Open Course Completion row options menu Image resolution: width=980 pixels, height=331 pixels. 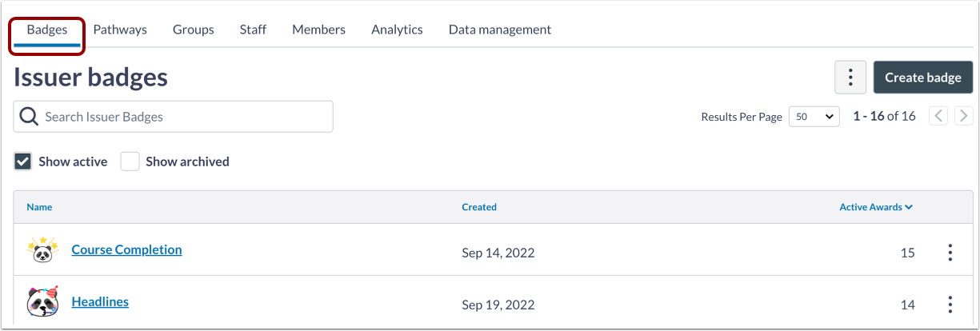coord(950,253)
